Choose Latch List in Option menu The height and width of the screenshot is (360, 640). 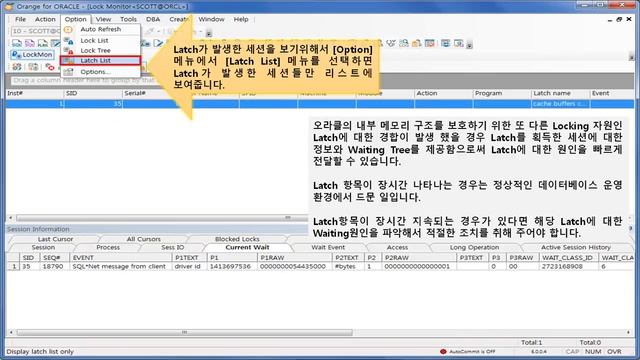[100, 60]
